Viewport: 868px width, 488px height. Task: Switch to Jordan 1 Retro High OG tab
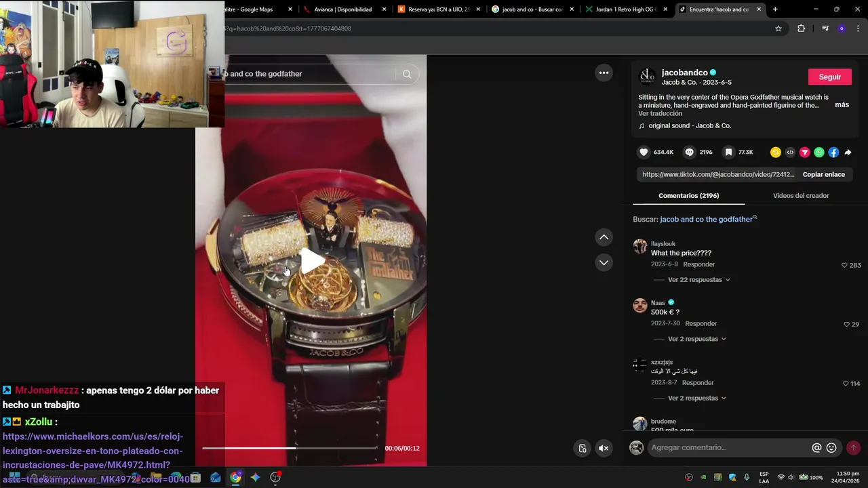(625, 9)
